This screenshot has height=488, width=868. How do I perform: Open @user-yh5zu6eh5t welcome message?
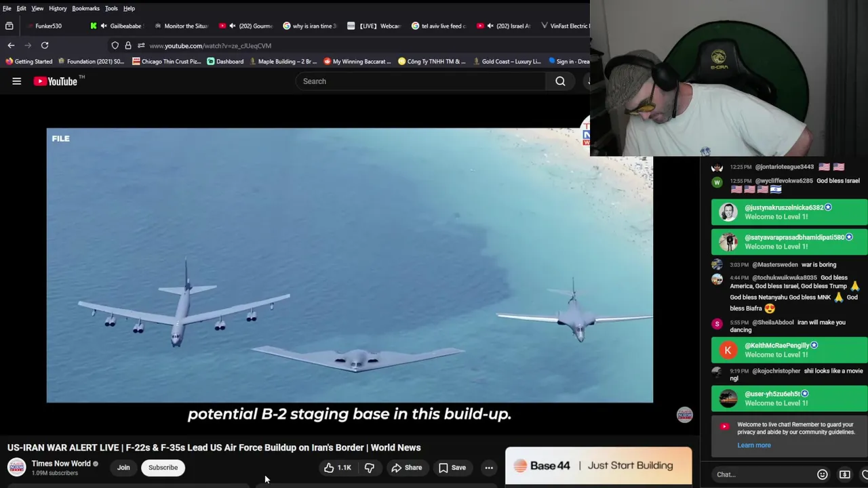(x=789, y=398)
